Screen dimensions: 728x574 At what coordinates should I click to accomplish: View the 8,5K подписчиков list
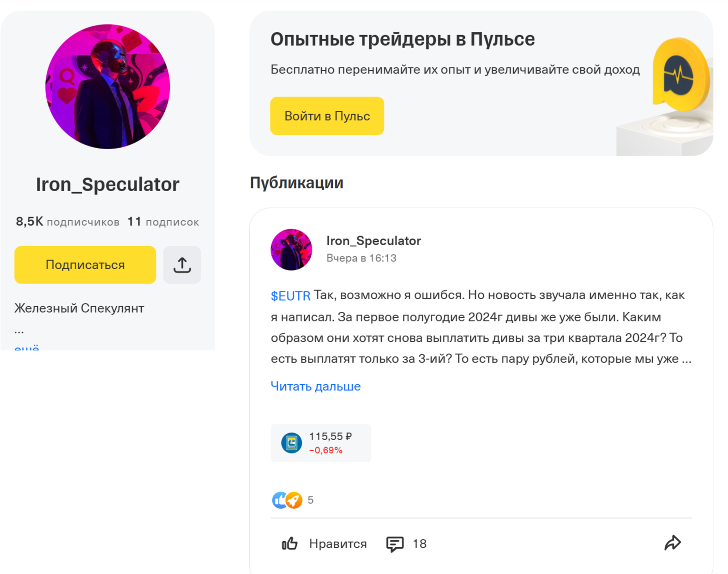(67, 222)
